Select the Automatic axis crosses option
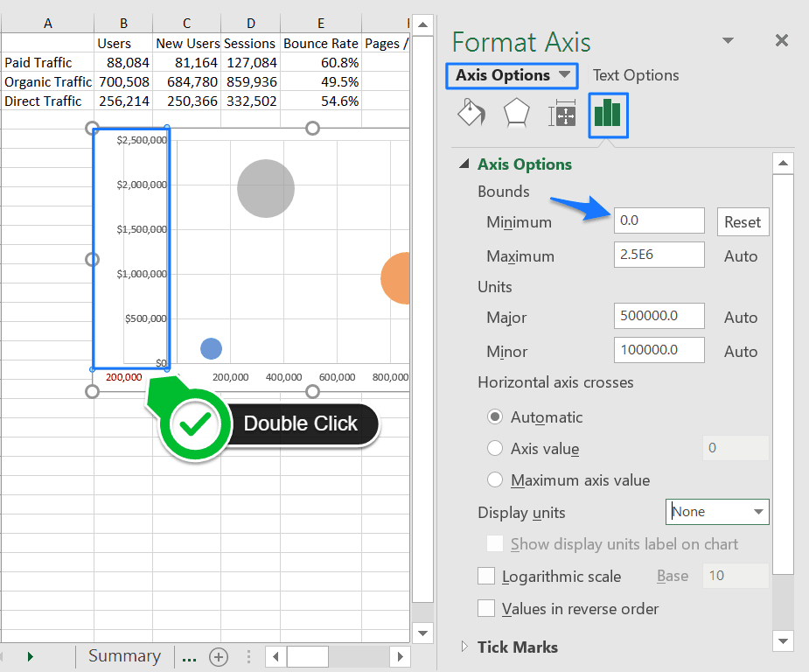809x672 pixels. 495,416
